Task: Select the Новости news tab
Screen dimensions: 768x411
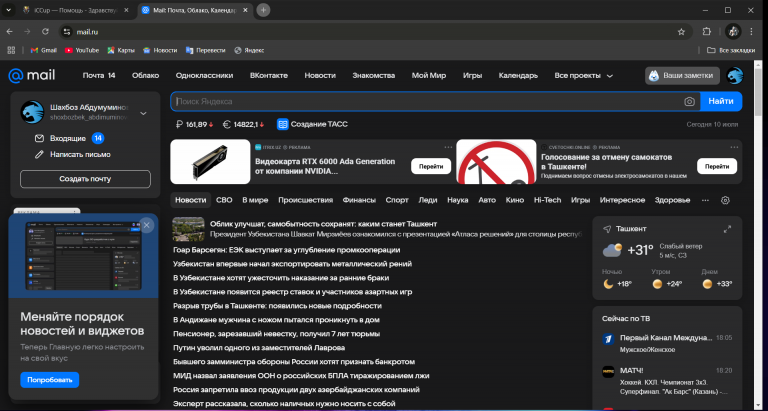Action: (x=191, y=200)
